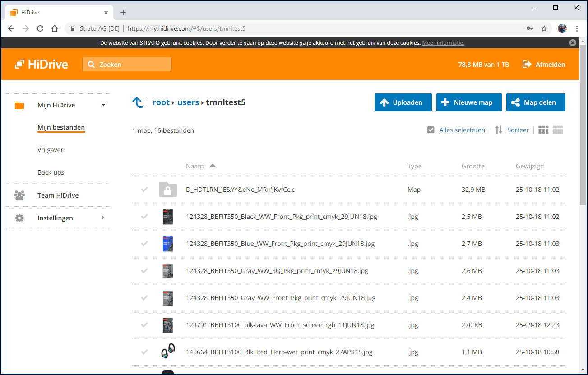Viewport: 588px width, 375px height.
Task: Open thumbnail of BBFIT350_Blue_WW_Front file
Action: (x=168, y=244)
